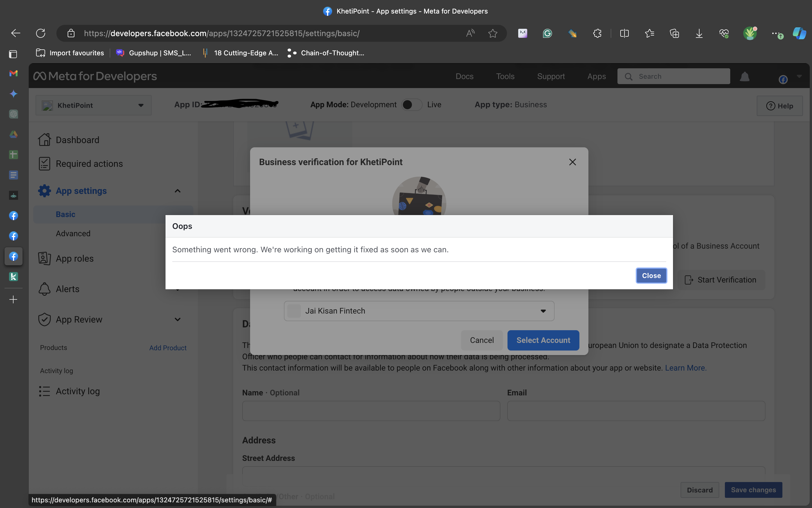Open the Downloads icon
This screenshot has width=812, height=508.
(699, 33)
